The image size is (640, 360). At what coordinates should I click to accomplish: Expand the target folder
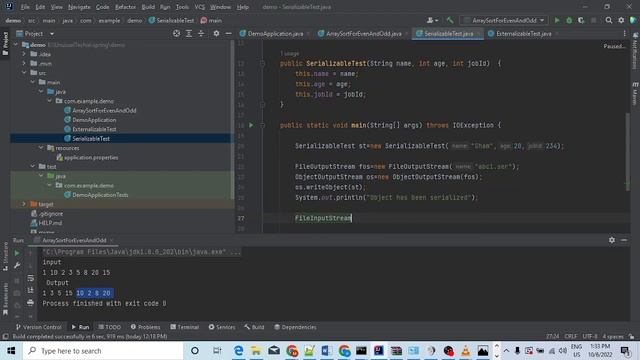(x=24, y=204)
